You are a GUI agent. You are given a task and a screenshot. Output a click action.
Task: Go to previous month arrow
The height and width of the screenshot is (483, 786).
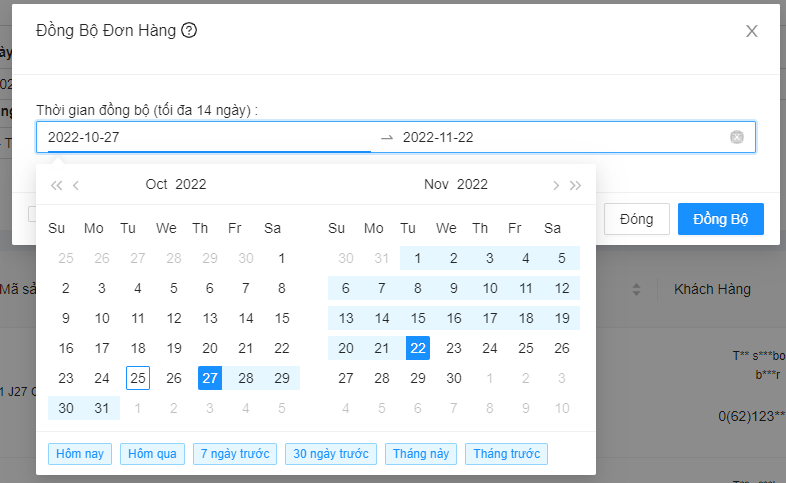(x=76, y=185)
